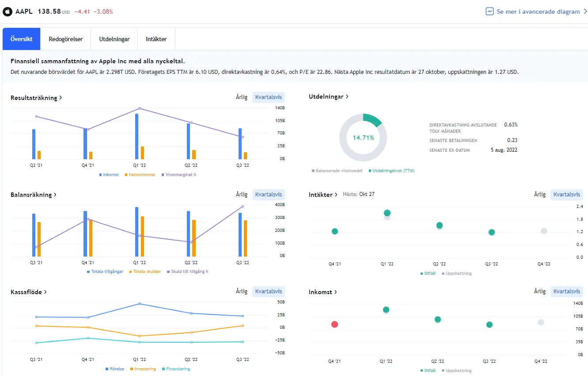This screenshot has height=376, width=588.
Task: Open the Utdelningar section heading link
Action: (x=329, y=96)
